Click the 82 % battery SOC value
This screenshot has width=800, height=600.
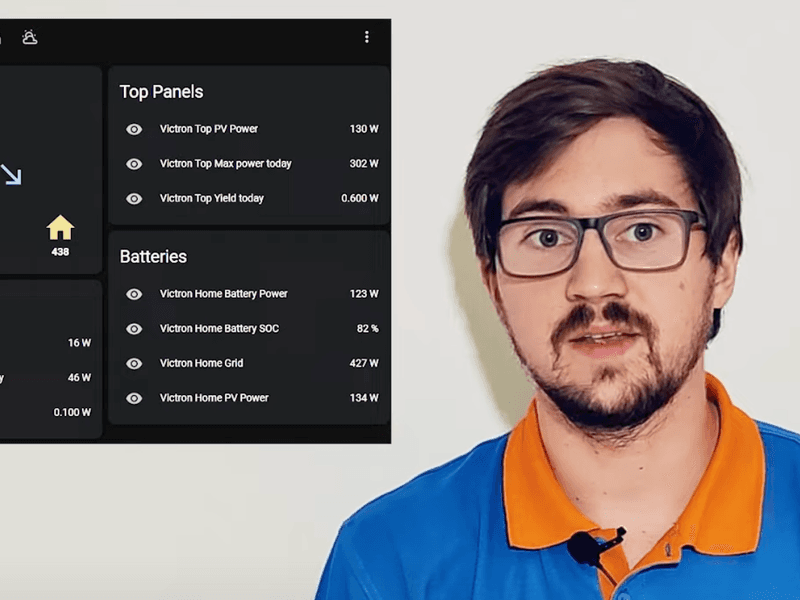click(x=367, y=329)
